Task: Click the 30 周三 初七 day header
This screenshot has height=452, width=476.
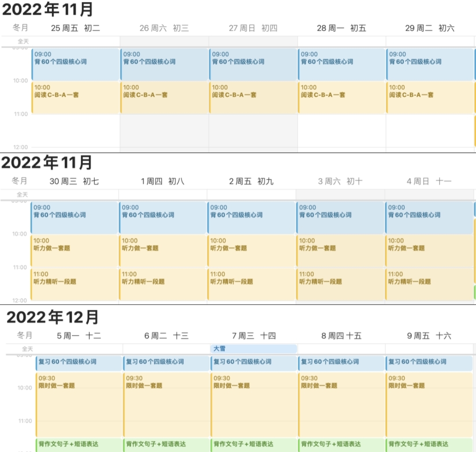Action: 74,181
